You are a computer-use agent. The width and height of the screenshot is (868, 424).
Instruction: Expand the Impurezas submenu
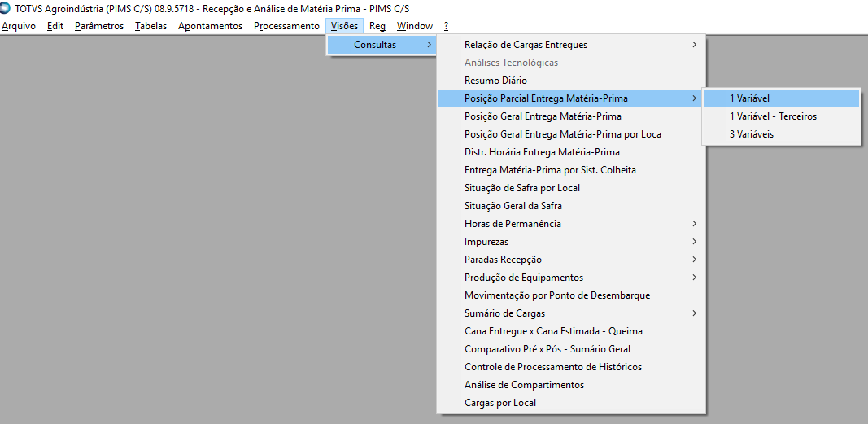tap(571, 242)
